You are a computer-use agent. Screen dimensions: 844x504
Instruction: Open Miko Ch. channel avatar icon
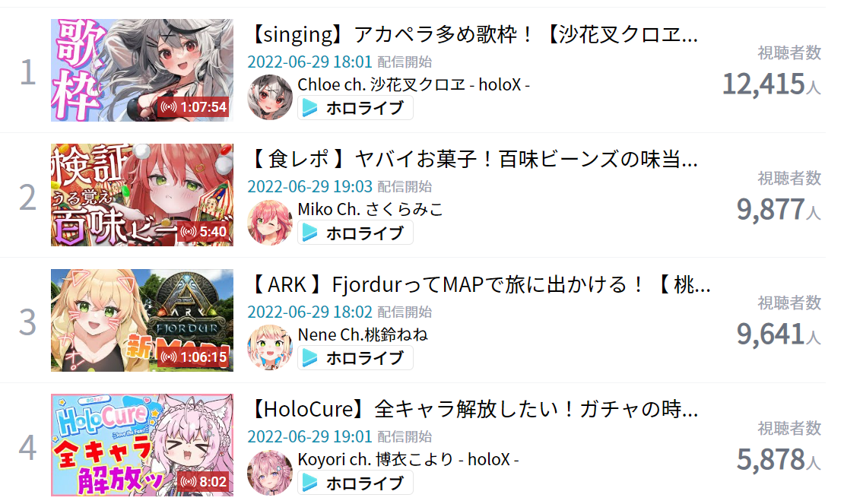click(270, 222)
